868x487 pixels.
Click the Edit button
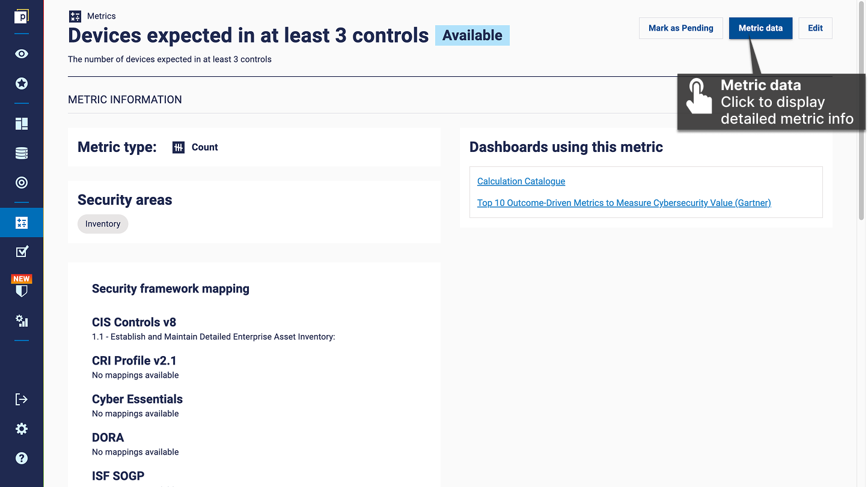pyautogui.click(x=815, y=28)
